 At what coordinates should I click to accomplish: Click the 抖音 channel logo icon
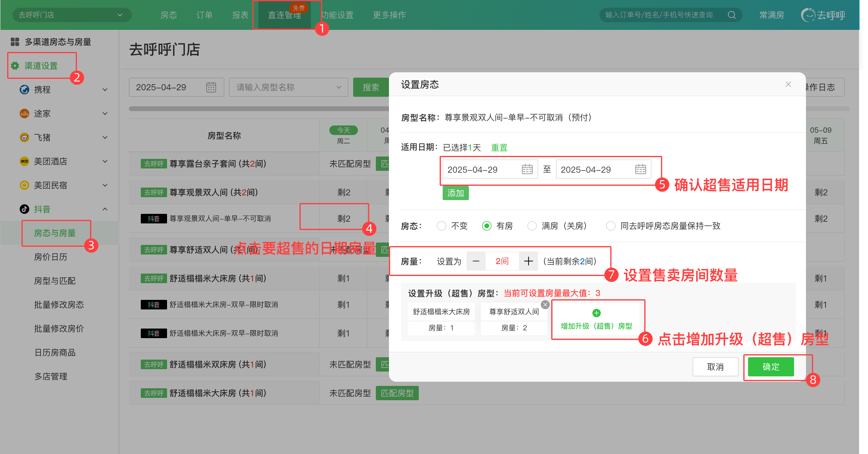[24, 209]
